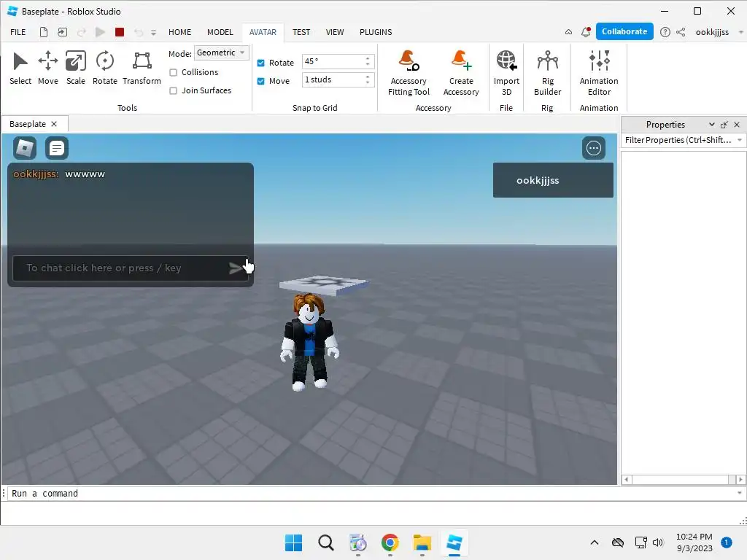747x560 pixels.
Task: Open Windows taskbar search
Action: point(326,542)
